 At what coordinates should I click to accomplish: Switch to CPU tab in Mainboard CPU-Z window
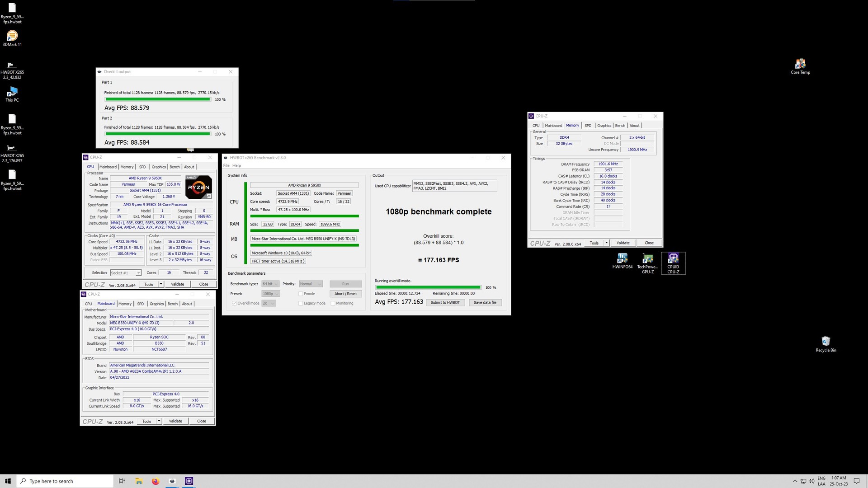coord(89,304)
